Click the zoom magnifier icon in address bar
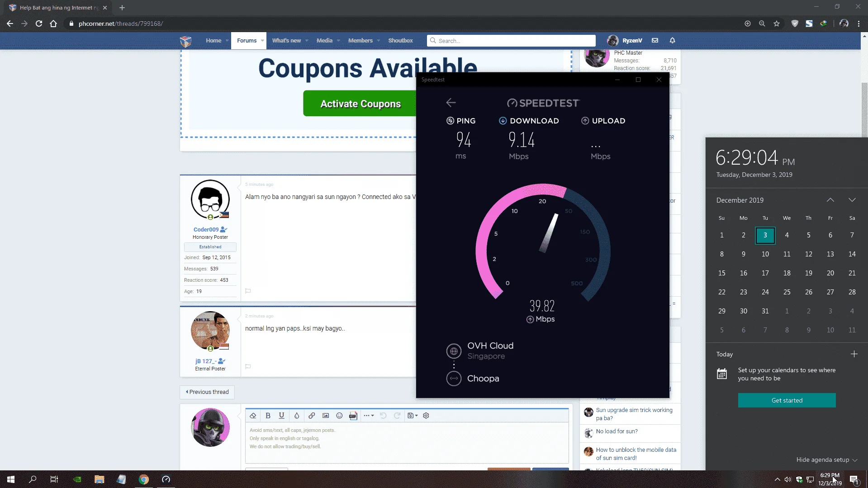 pos(762,24)
